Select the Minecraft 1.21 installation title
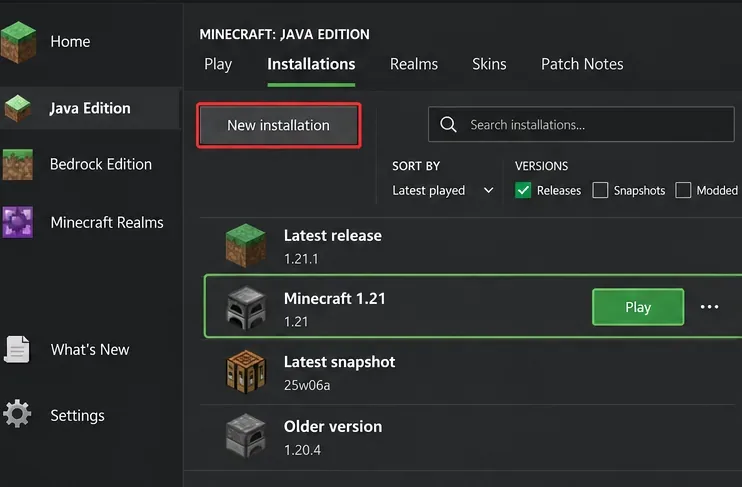 pyautogui.click(x=335, y=299)
